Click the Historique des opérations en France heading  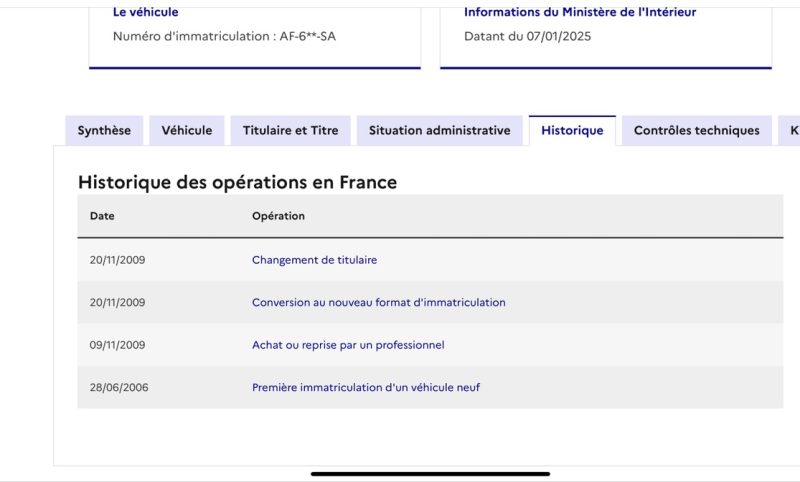pyautogui.click(x=237, y=182)
